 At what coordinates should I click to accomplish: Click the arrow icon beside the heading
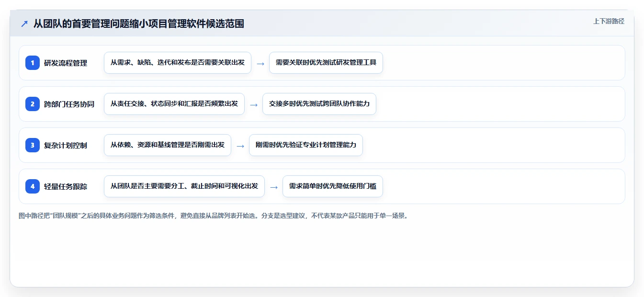coord(24,23)
